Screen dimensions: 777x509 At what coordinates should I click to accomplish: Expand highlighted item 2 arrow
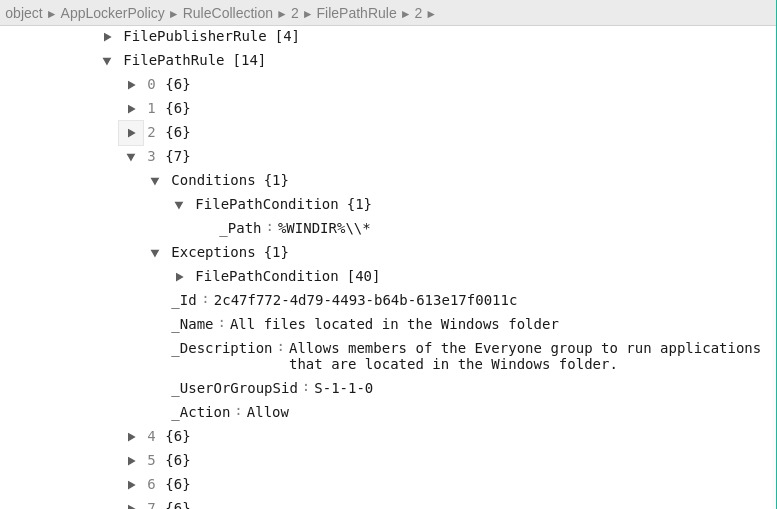131,133
